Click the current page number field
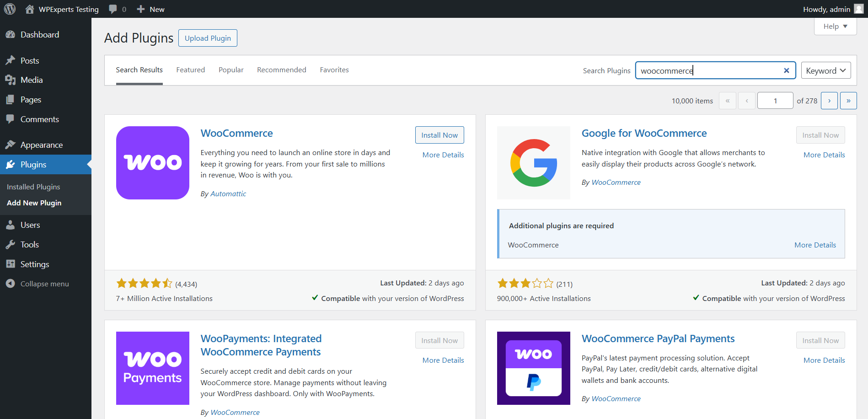Screen dimensions: 868x419 [775, 101]
